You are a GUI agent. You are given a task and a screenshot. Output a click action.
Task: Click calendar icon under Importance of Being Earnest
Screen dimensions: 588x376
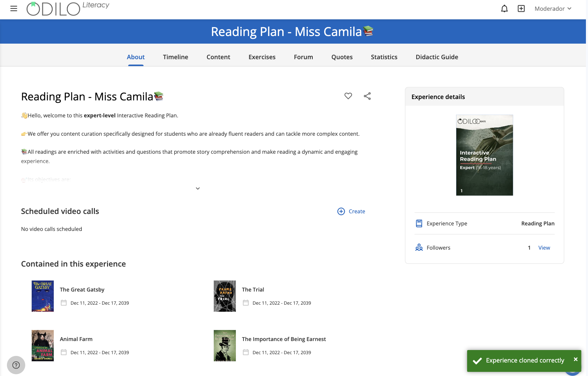(246, 352)
